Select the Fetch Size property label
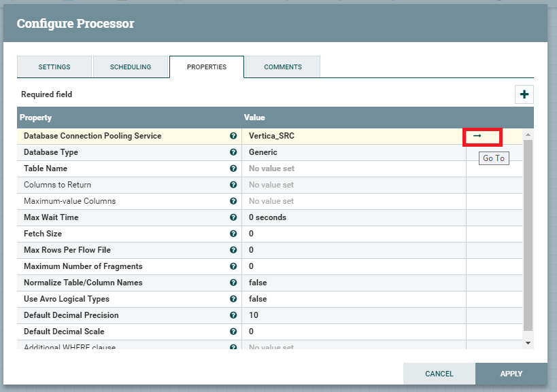The height and width of the screenshot is (392, 557). 43,234
